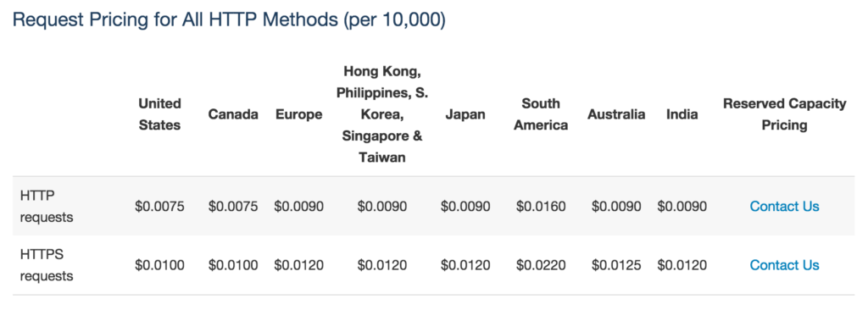Click Contact Us link for HTTP requests
The width and height of the screenshot is (868, 310).
pyautogui.click(x=784, y=207)
